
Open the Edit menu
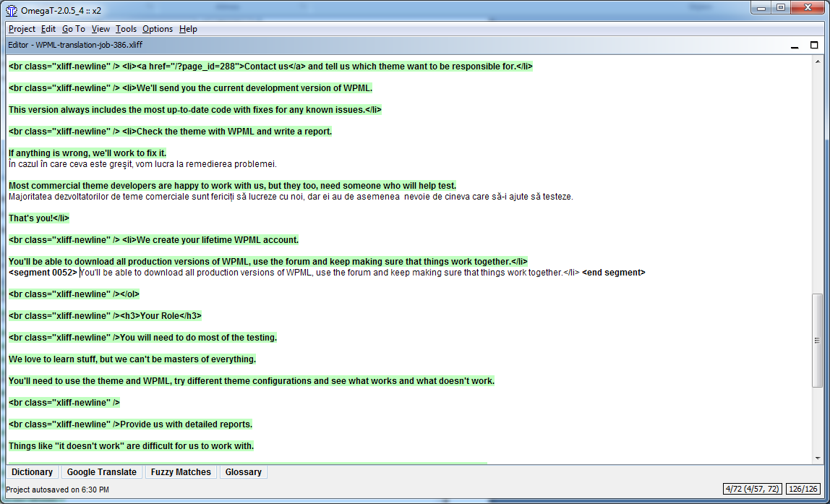[x=48, y=29]
